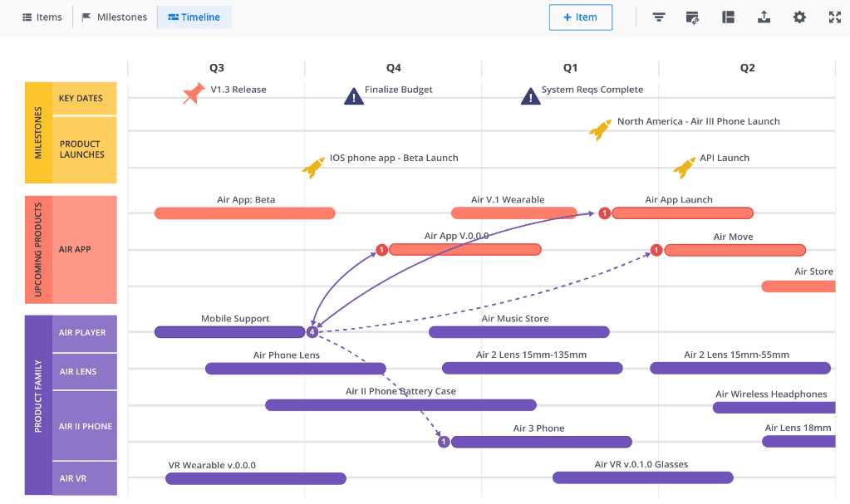850x504 pixels.
Task: Click the Finalize Budget warning icon
Action: 354,96
